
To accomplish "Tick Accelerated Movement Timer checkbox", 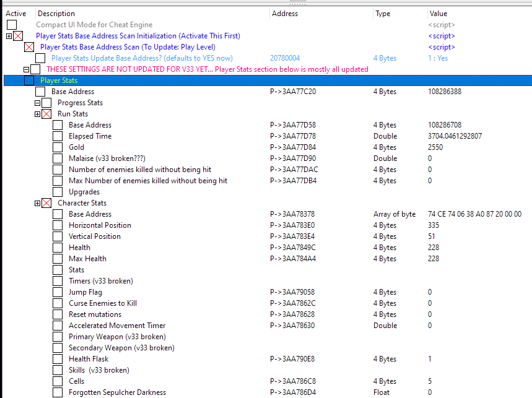I will pos(58,326).
